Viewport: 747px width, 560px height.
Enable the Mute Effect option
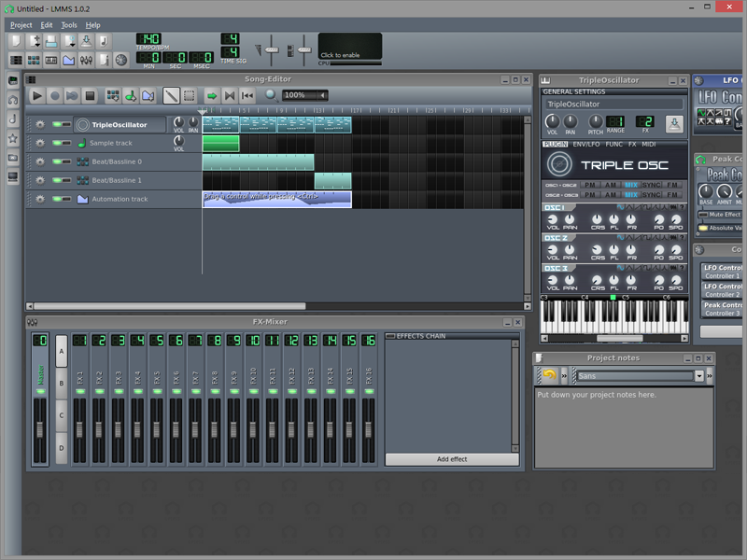[x=703, y=215]
